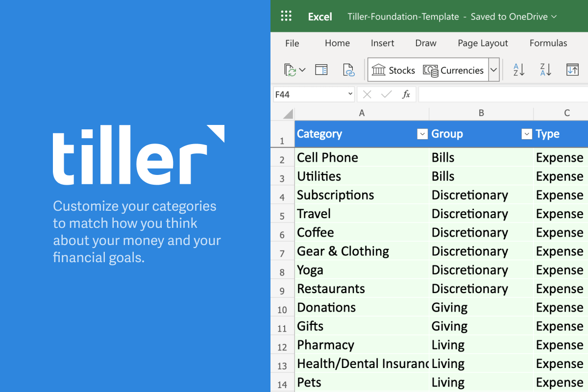588x392 pixels.
Task: Select the Coffee cell
Action: pos(362,232)
